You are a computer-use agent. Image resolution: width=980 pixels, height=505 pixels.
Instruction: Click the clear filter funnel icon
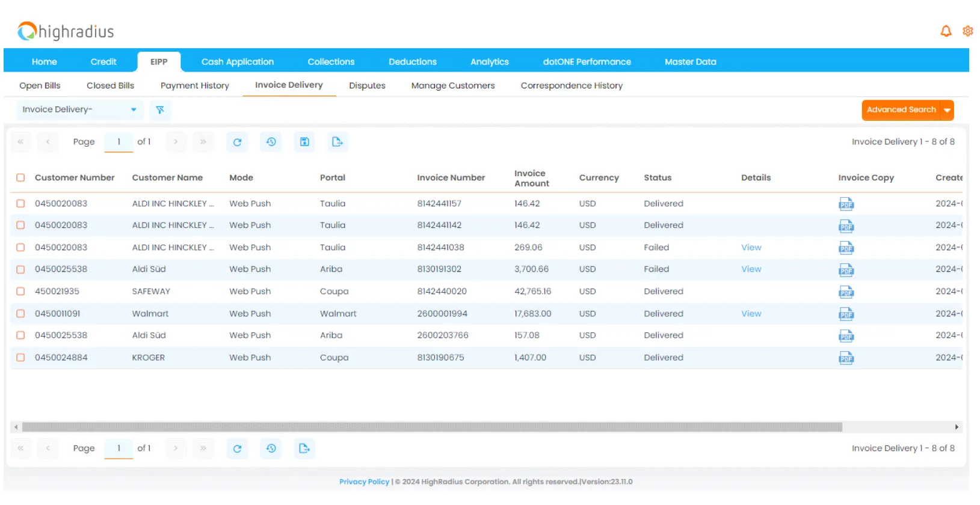160,110
